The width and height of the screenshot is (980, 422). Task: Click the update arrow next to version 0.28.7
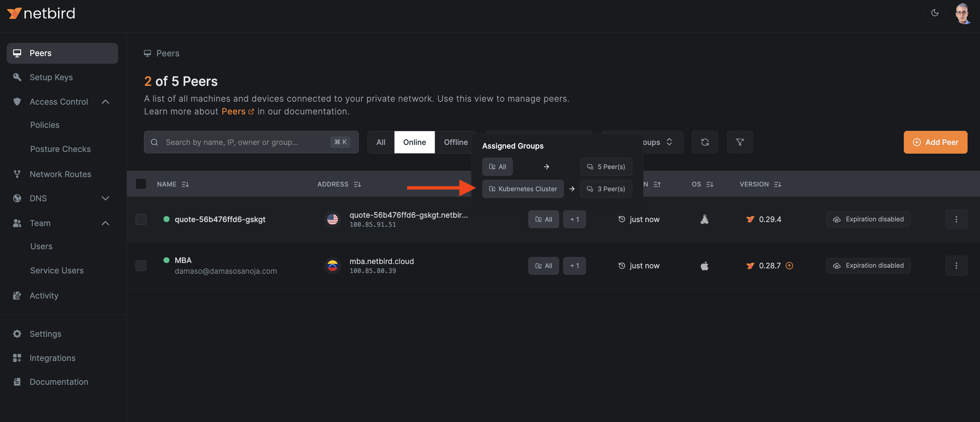pyautogui.click(x=789, y=266)
